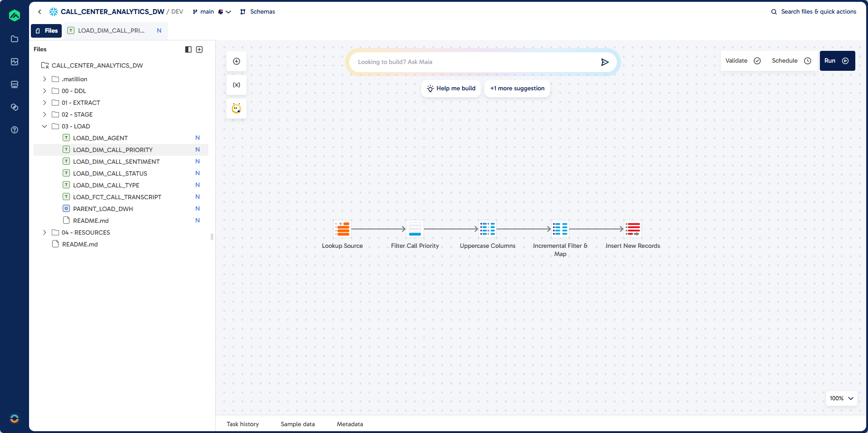
Task: Click the Validate button
Action: point(743,61)
